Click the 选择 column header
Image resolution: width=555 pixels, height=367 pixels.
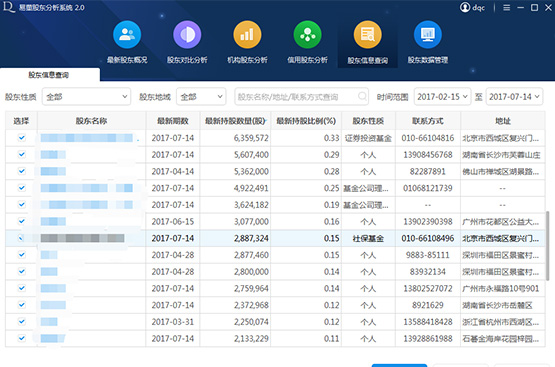(x=21, y=121)
